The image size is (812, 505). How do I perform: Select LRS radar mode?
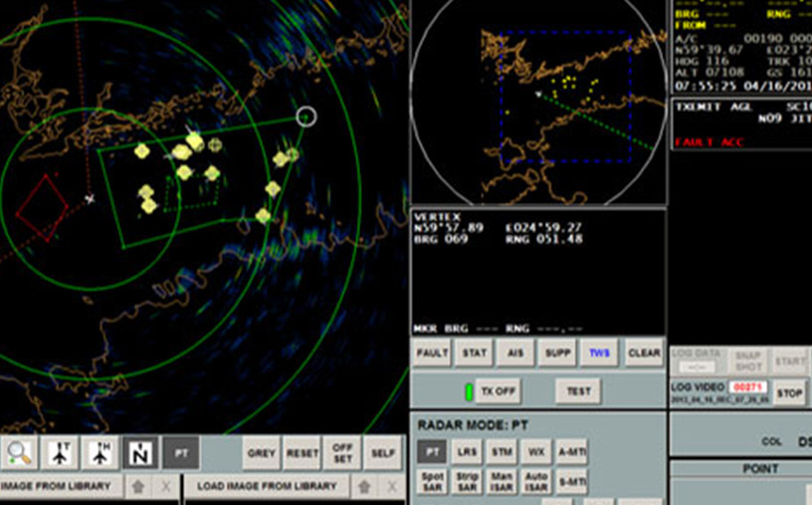pyautogui.click(x=467, y=452)
